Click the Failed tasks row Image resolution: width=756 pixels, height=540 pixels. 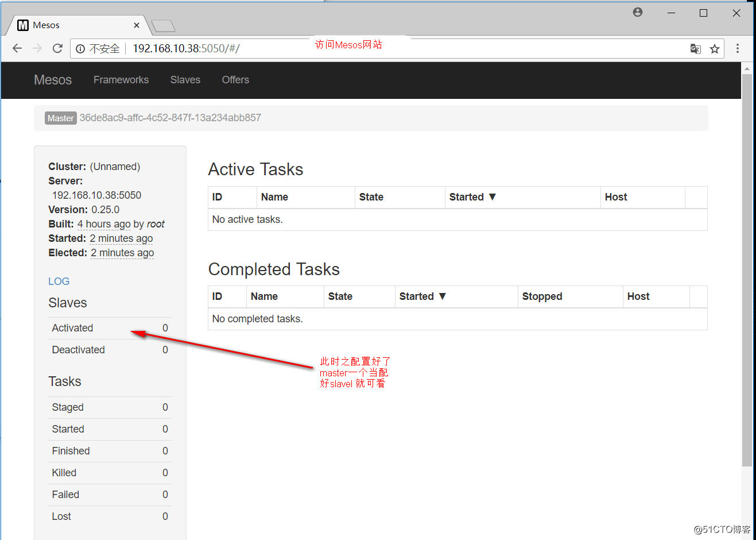coord(110,495)
